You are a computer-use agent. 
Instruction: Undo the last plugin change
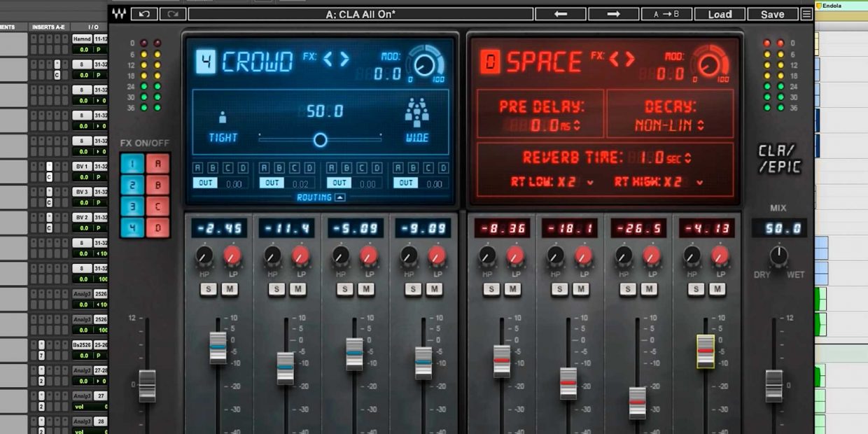pos(144,14)
